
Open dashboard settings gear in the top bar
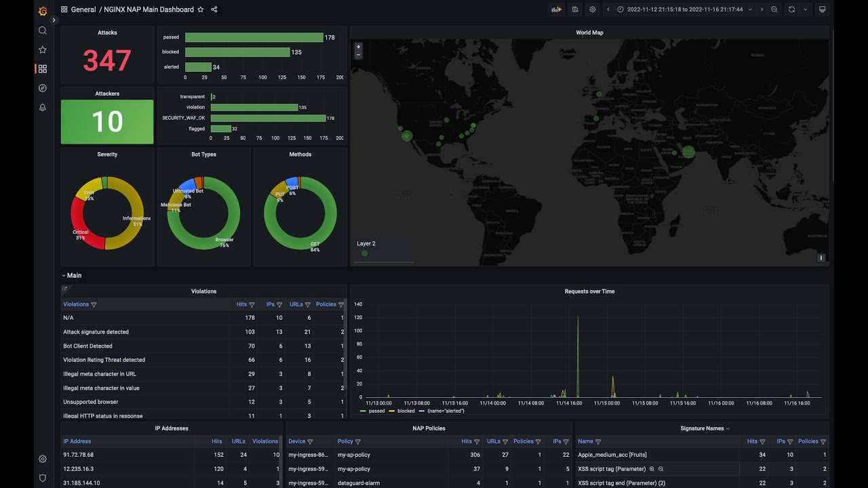pyautogui.click(x=593, y=9)
